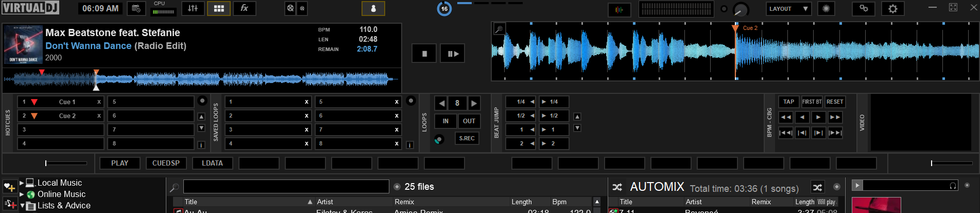Adjust the master volume knob
Viewport: 980px width, 213px height.
tap(741, 9)
